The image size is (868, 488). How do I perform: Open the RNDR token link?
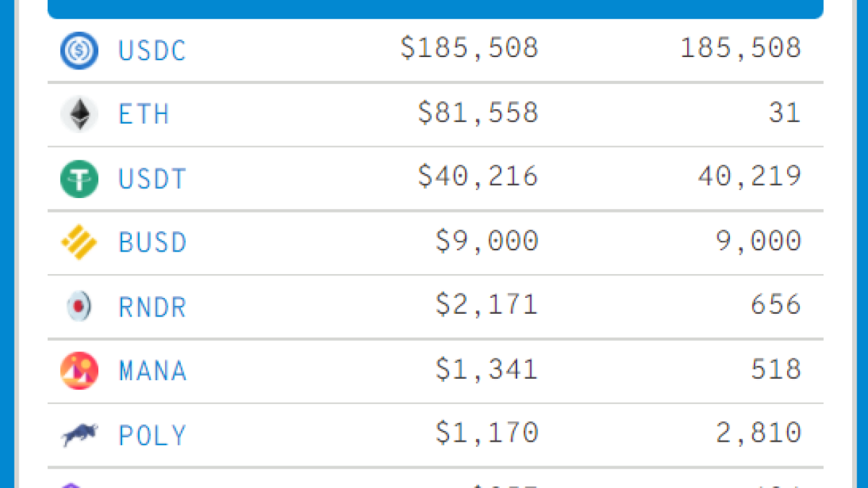[152, 307]
